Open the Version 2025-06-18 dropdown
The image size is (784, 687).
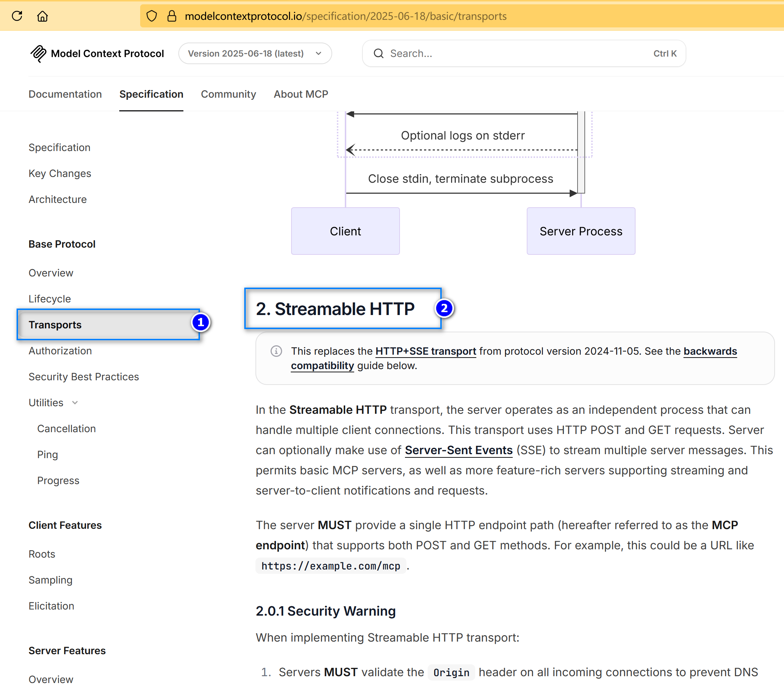click(255, 53)
